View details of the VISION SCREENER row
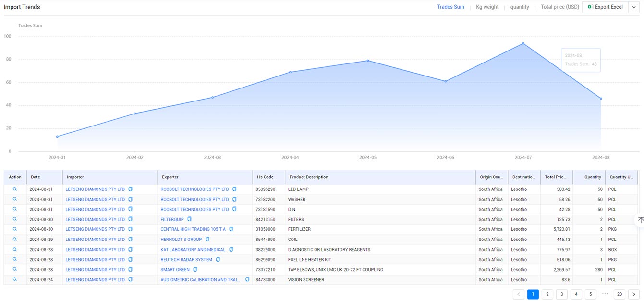 coord(15,279)
